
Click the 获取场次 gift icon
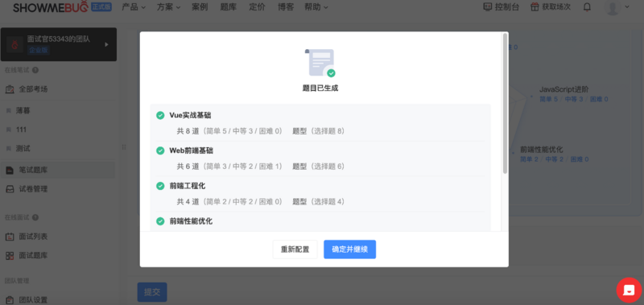535,7
